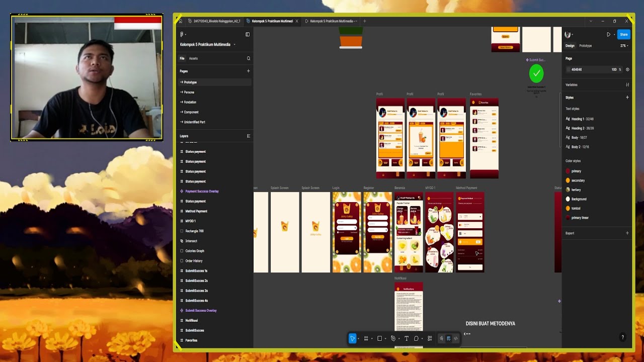The image size is (644, 362).
Task: Expand the Frame tool options arrow
Action: [372, 339]
